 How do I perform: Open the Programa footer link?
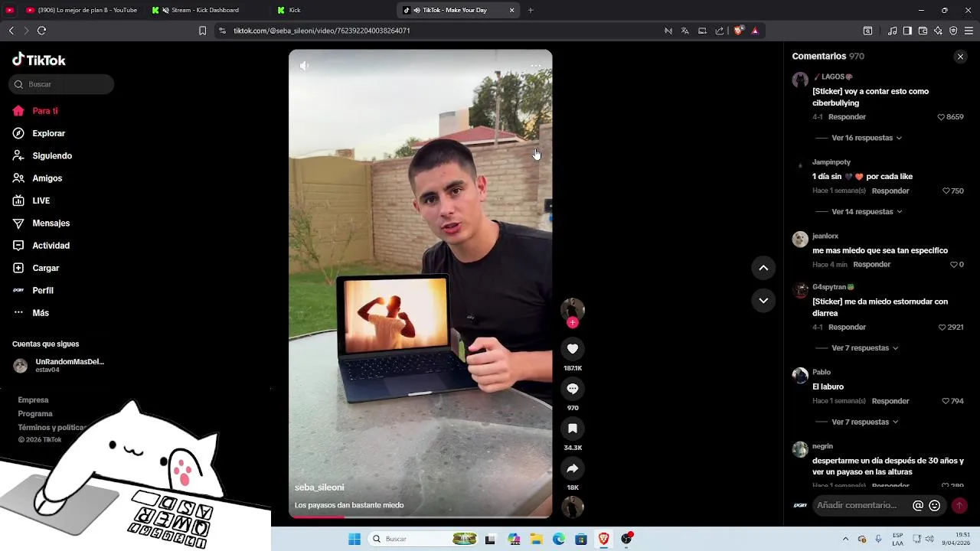click(35, 414)
